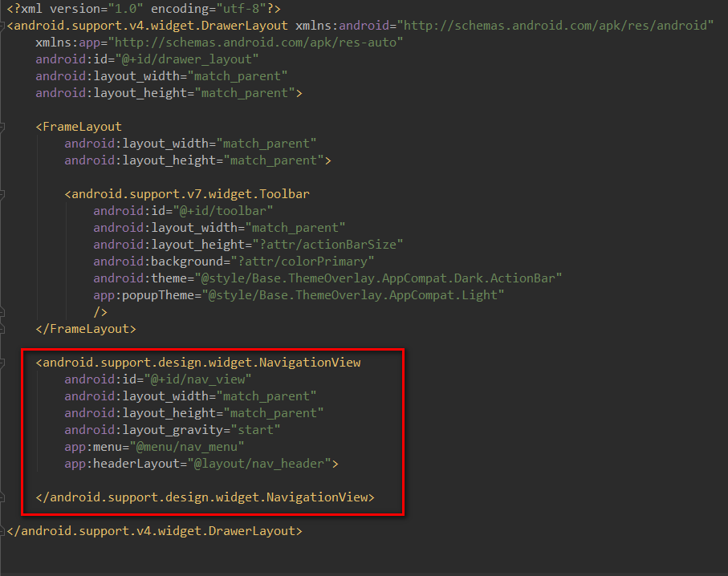Click the app:menu="@menu/nav_menu" line
Viewport: 728px width, 576px height.
click(x=154, y=447)
